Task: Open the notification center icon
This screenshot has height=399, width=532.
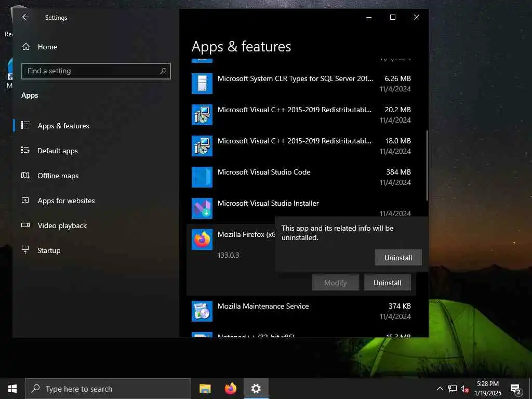Action: [516, 389]
